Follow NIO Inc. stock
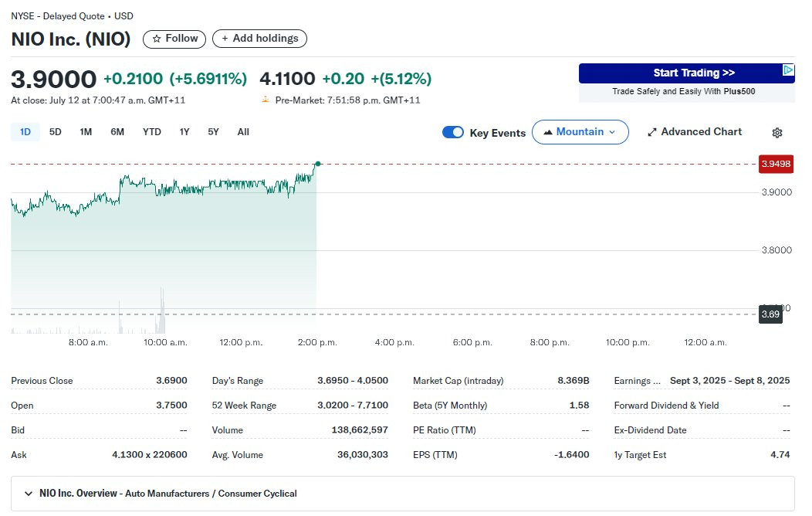 (174, 39)
